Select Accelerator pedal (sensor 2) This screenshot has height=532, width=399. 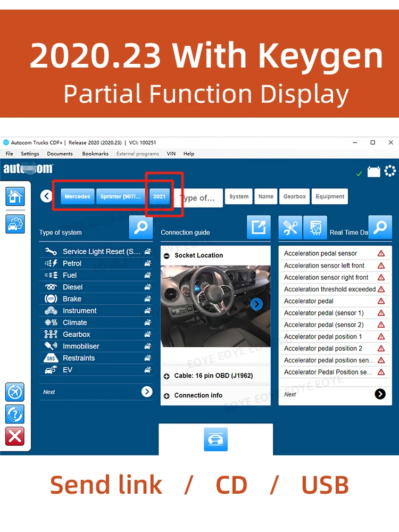[x=335, y=325]
